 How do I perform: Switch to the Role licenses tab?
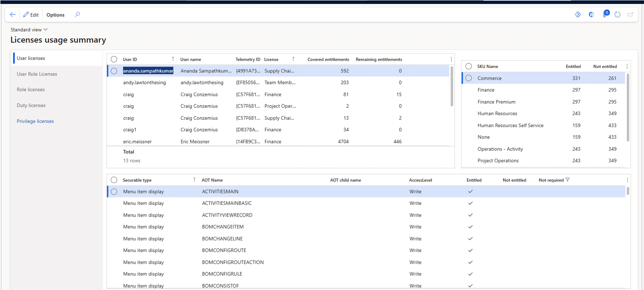pyautogui.click(x=31, y=90)
